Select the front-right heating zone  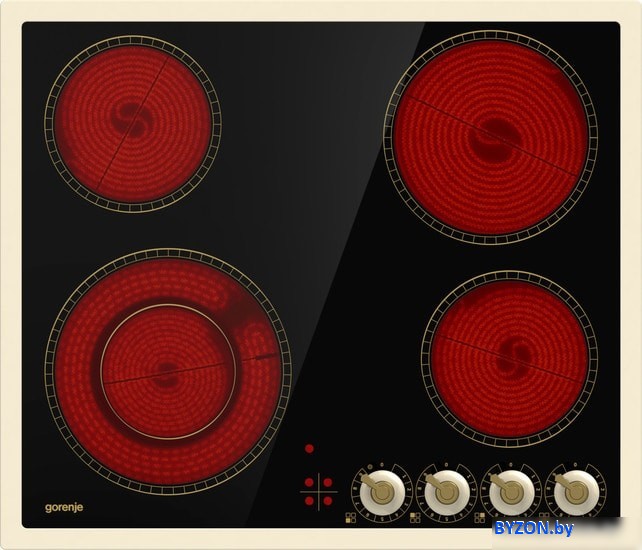click(509, 359)
